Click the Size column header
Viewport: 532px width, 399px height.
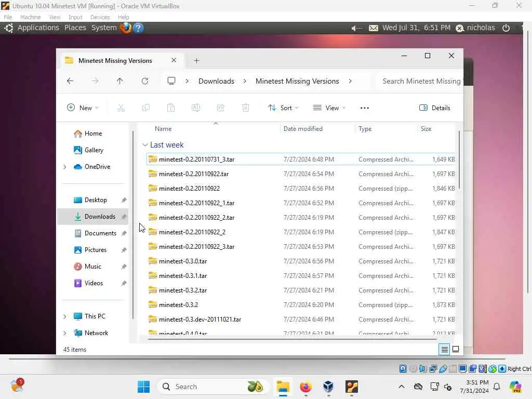tap(426, 129)
